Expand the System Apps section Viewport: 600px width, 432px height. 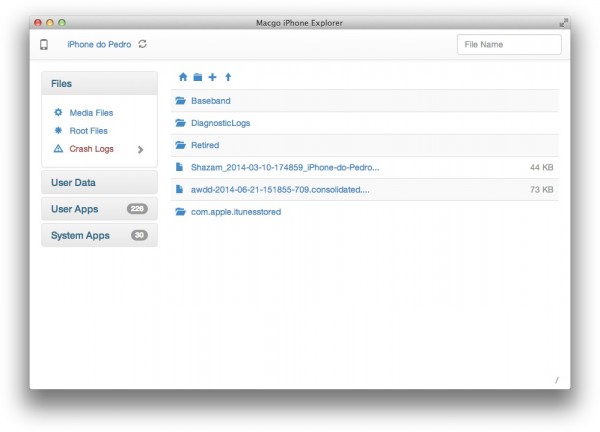point(99,235)
